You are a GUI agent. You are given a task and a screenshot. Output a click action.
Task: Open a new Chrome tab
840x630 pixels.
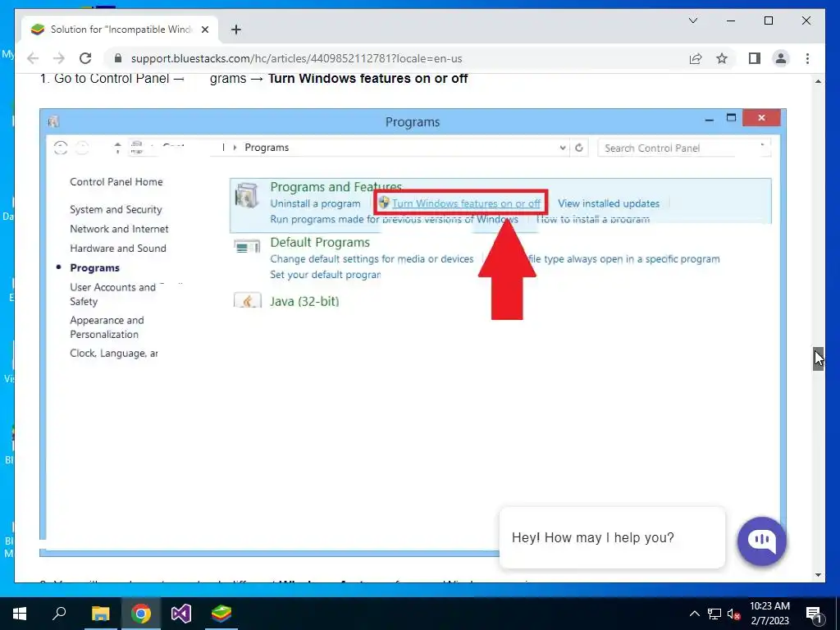point(235,30)
